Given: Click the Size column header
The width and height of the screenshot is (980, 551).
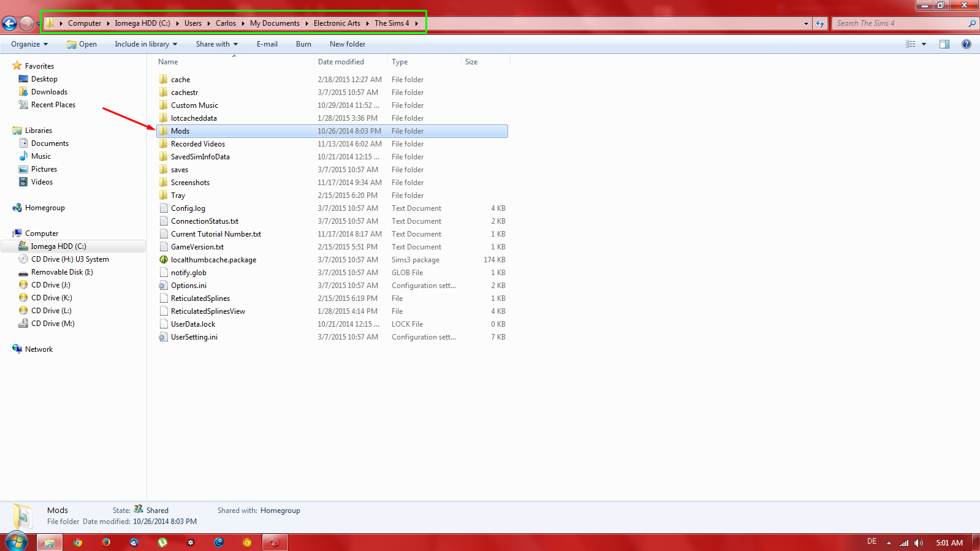Looking at the screenshot, I should pyautogui.click(x=471, y=62).
